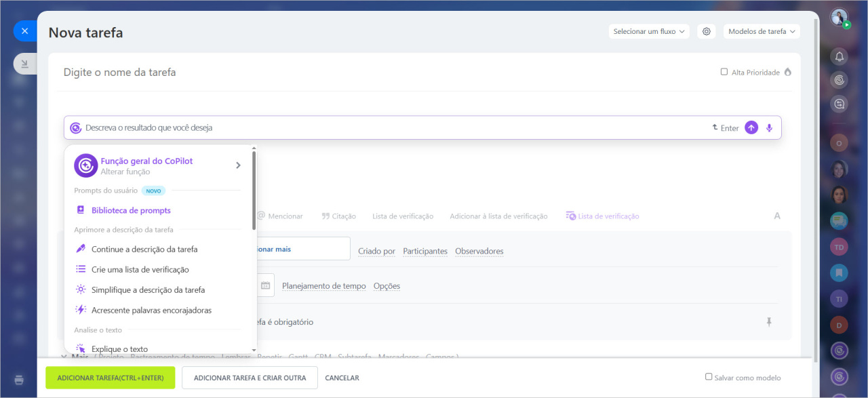The width and height of the screenshot is (868, 398).
Task: Choose Simplifique a descrição da tarefa
Action: (148, 290)
